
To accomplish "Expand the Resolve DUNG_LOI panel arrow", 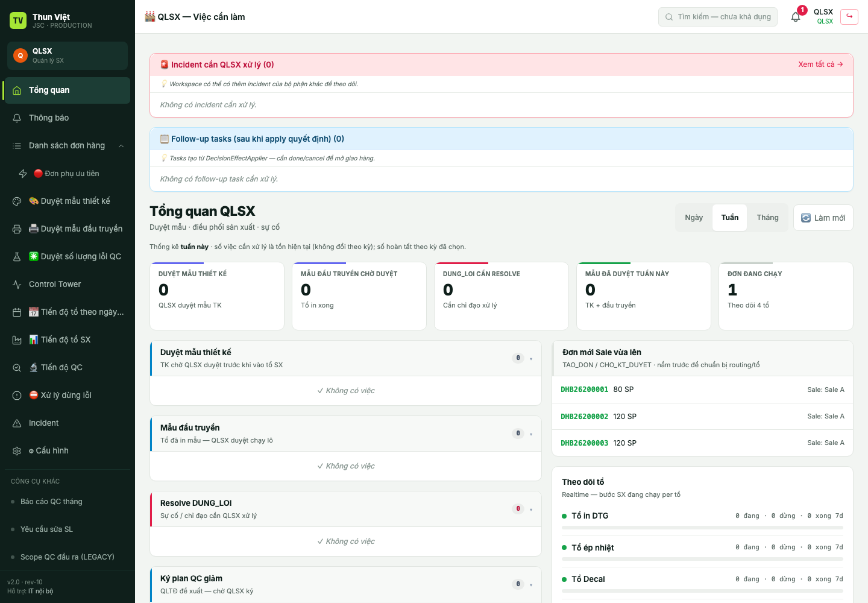I will [531, 510].
